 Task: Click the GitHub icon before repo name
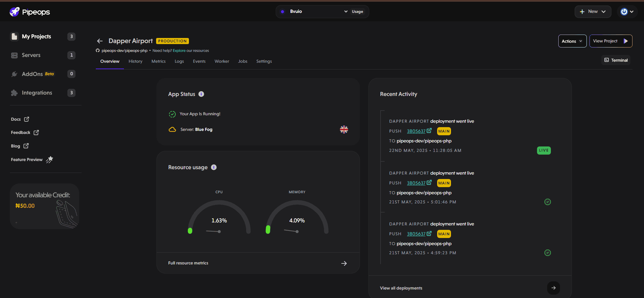coord(98,51)
